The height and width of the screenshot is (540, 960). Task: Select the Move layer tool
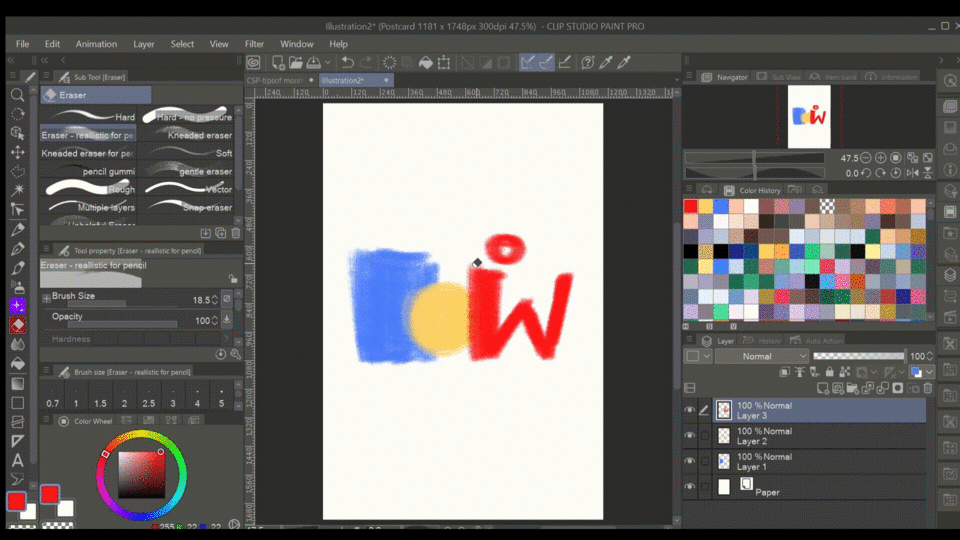pyautogui.click(x=18, y=152)
